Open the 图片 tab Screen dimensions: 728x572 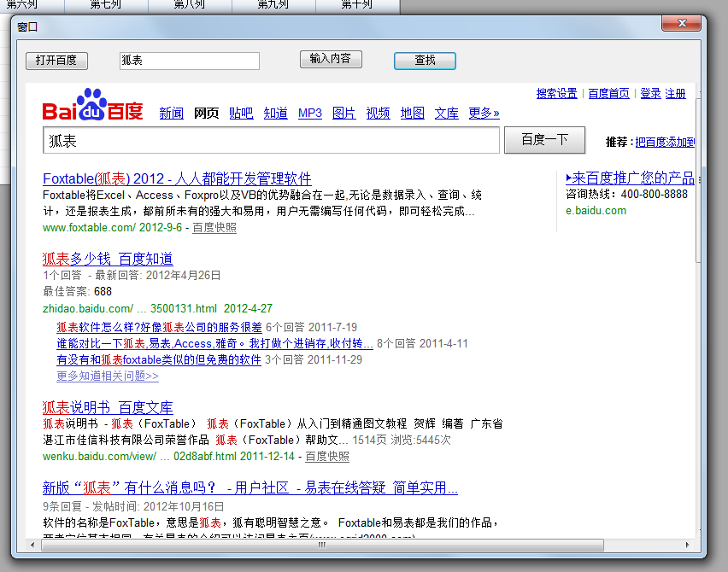pos(344,114)
